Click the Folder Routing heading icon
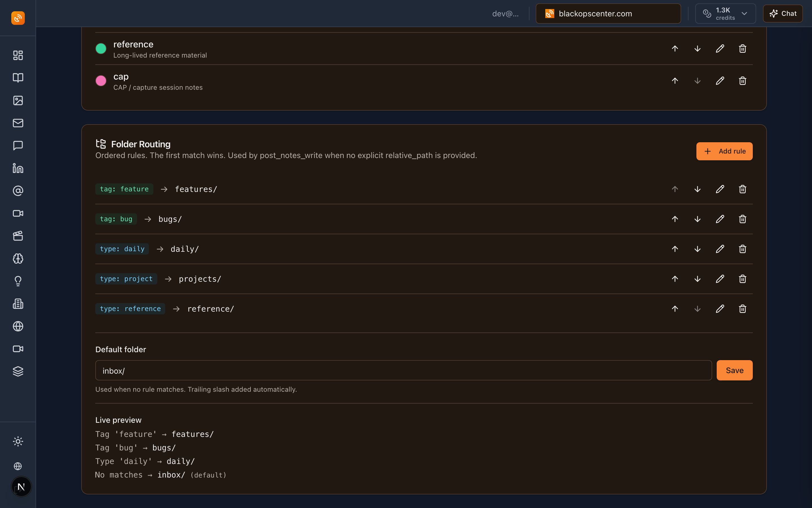The width and height of the screenshot is (812, 508). 101,144
